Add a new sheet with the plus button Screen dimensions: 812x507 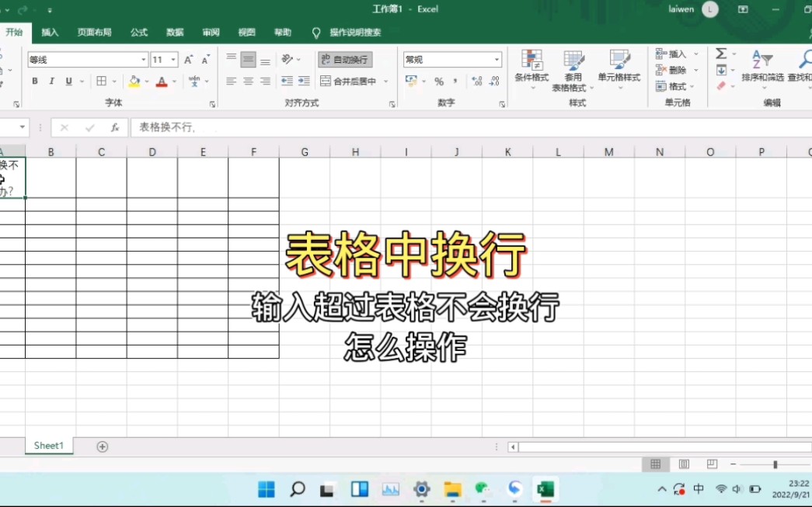coord(101,446)
